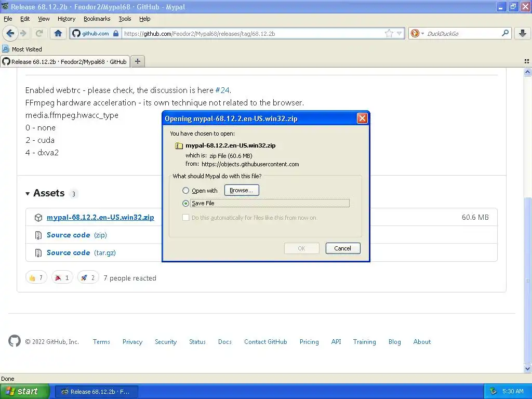
Task: Go to home page via Home icon
Action: click(x=58, y=33)
